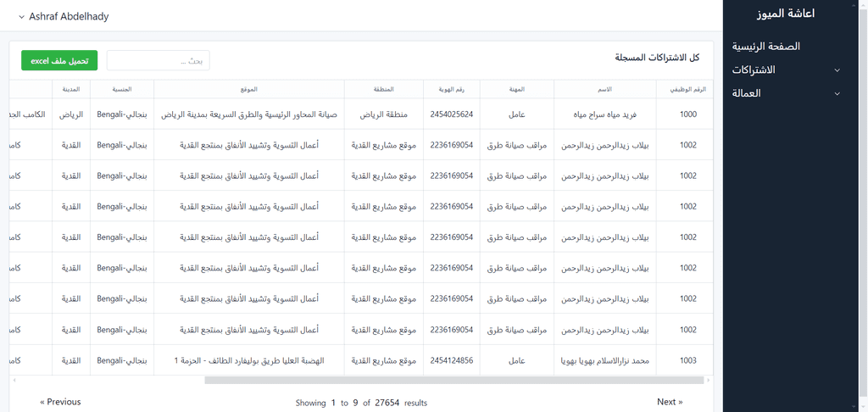This screenshot has height=412, width=868.
Task: Click the كل الاشتراكات المسجلة heading
Action: [657, 58]
